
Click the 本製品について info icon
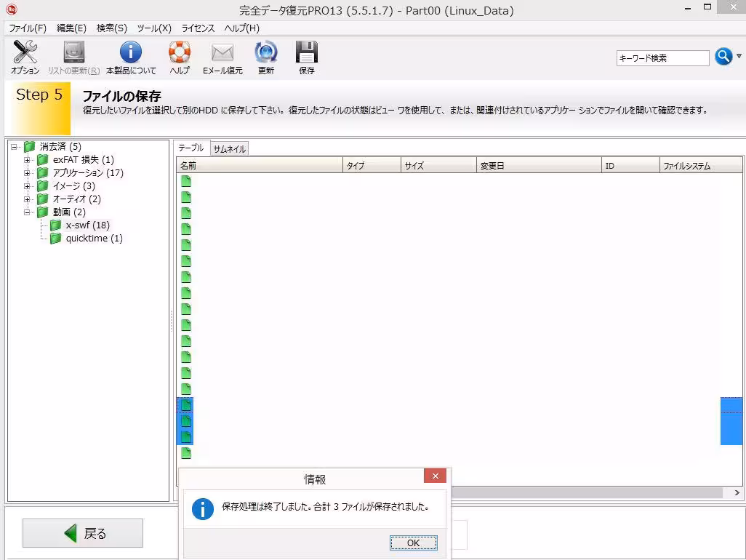[131, 53]
